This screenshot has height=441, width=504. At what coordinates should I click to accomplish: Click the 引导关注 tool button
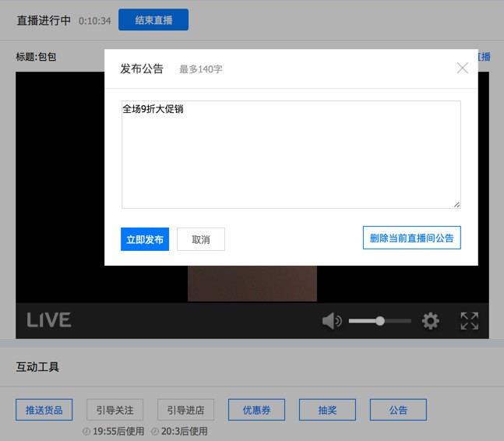115,410
